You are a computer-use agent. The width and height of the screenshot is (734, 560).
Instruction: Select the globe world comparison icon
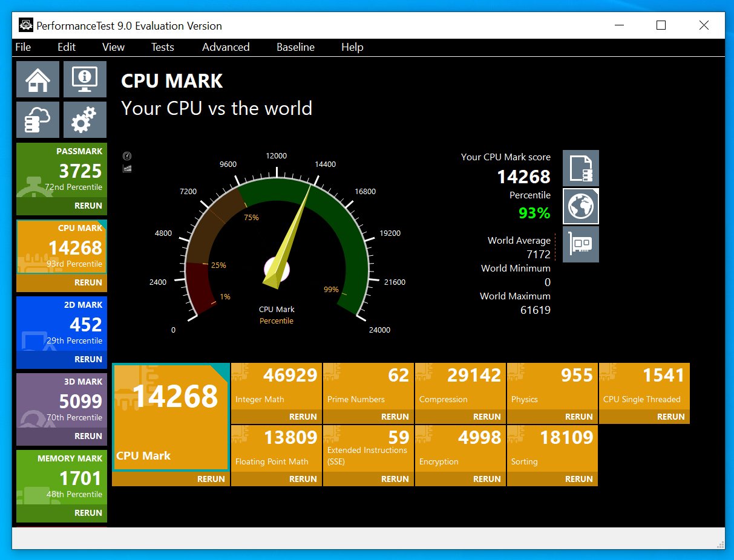pos(581,206)
